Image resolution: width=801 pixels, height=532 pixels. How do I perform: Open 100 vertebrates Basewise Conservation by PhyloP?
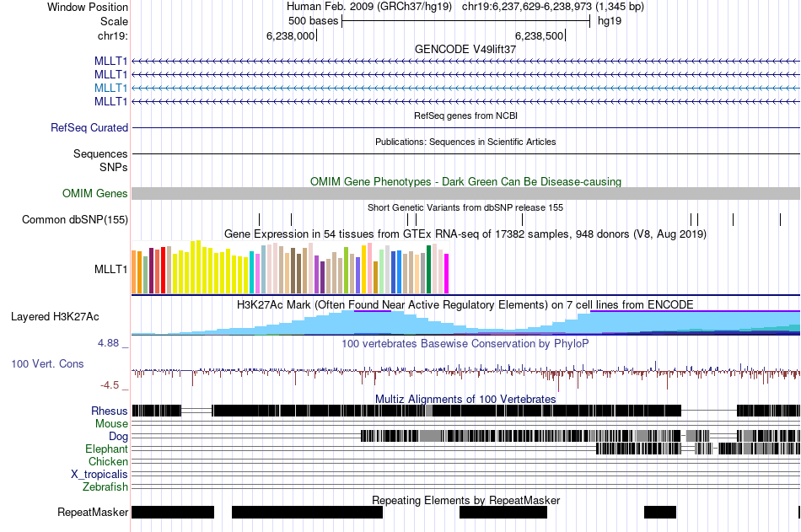465,343
